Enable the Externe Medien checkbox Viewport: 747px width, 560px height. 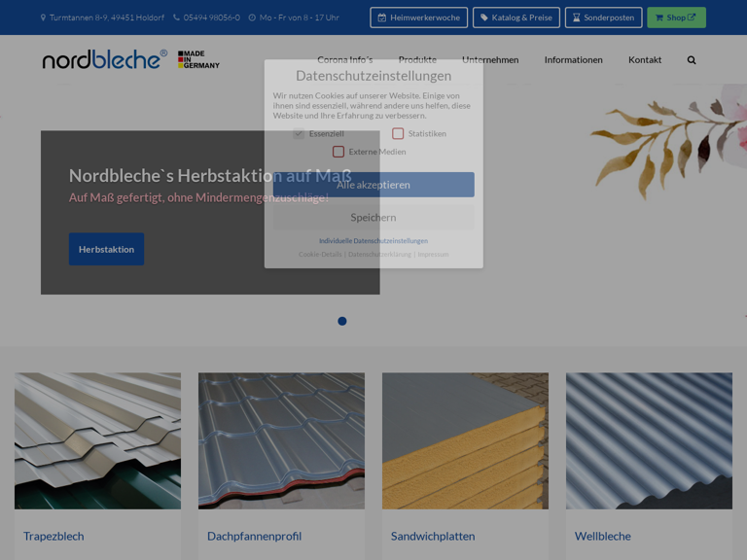pyautogui.click(x=338, y=152)
